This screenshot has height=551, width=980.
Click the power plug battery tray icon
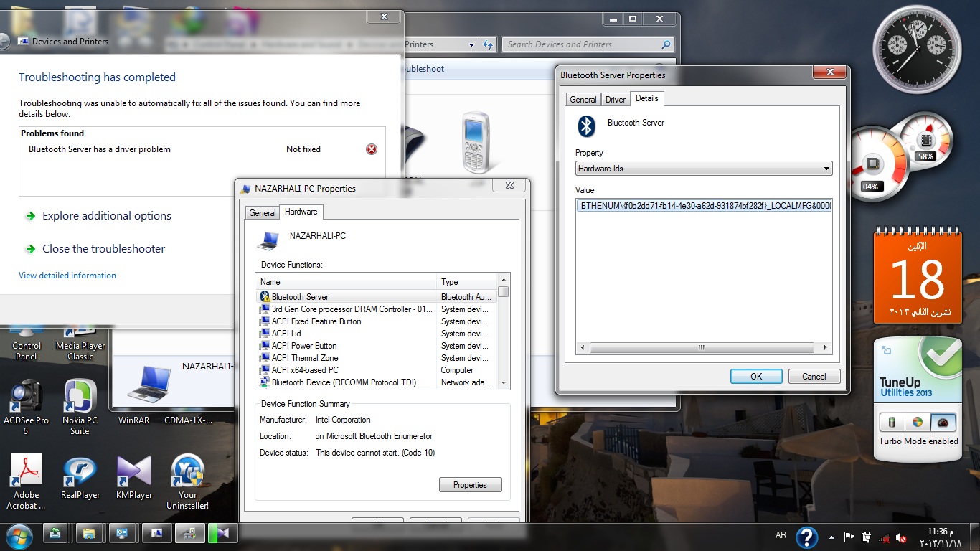866,537
